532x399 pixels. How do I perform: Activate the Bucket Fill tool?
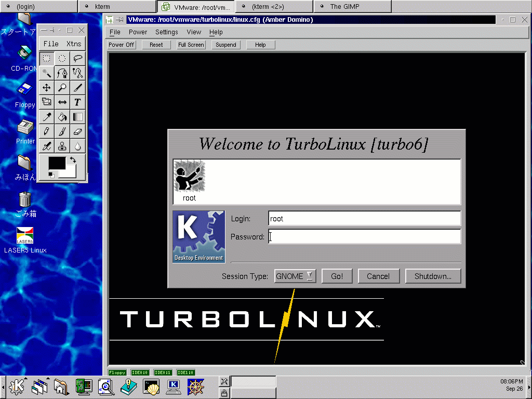point(62,117)
